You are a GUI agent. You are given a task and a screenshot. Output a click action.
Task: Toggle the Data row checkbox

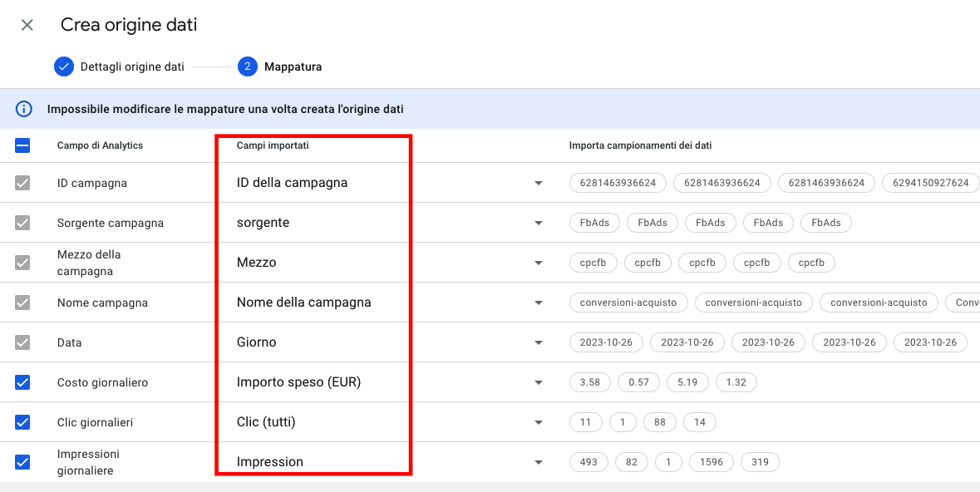click(x=22, y=342)
